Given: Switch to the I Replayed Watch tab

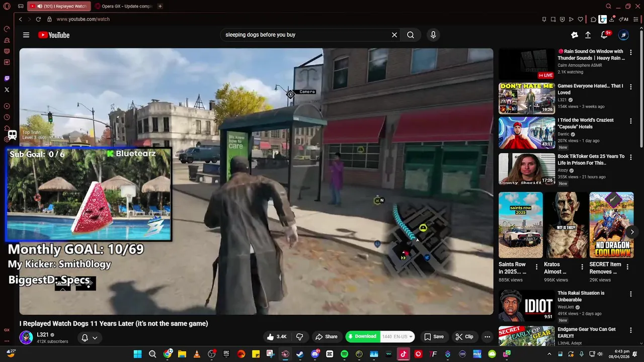Looking at the screenshot, I should point(59,7).
